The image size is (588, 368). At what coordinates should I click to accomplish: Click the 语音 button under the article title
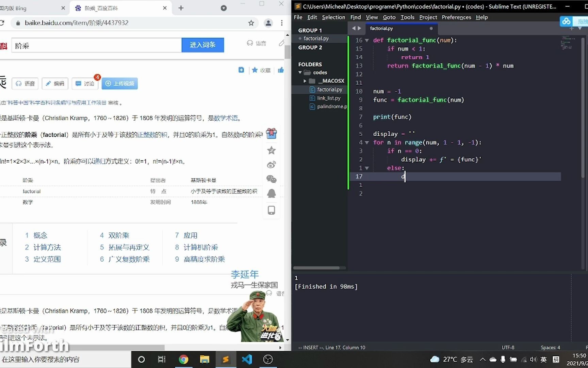[x=25, y=83]
